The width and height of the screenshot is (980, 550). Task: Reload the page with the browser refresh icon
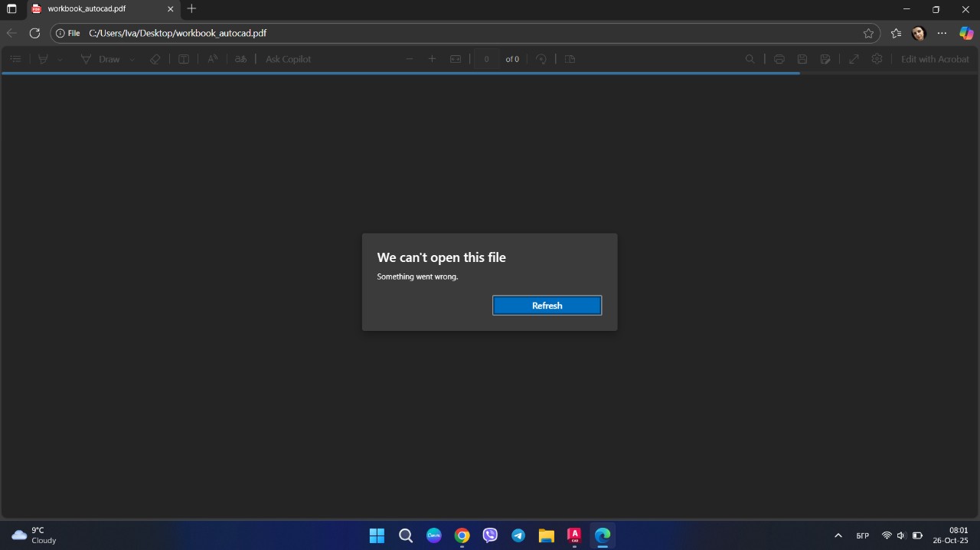pos(34,33)
